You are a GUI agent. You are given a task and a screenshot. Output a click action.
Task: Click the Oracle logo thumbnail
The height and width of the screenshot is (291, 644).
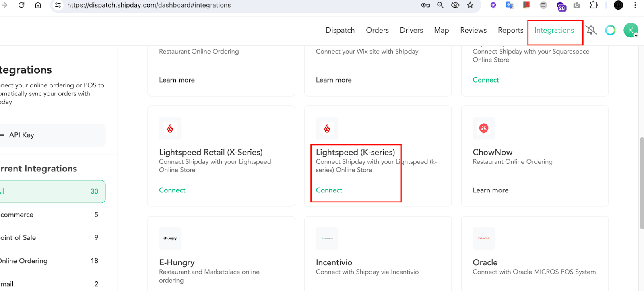coord(484,239)
